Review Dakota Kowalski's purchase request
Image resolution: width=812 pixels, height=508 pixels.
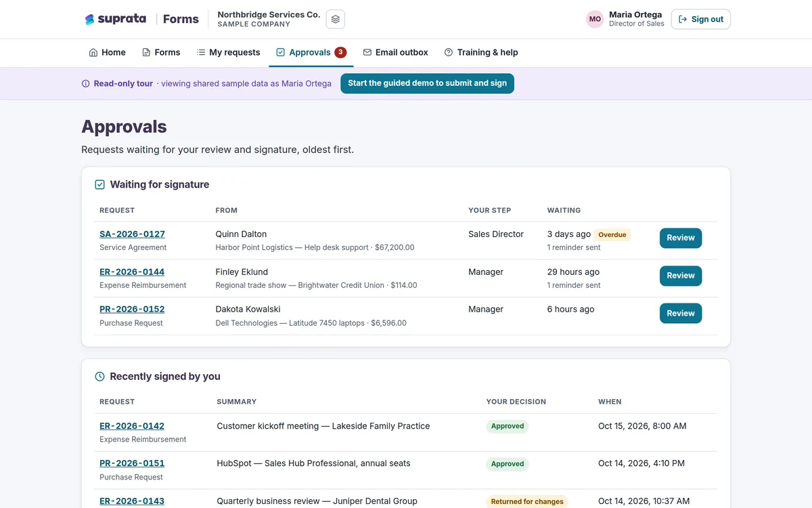click(681, 313)
